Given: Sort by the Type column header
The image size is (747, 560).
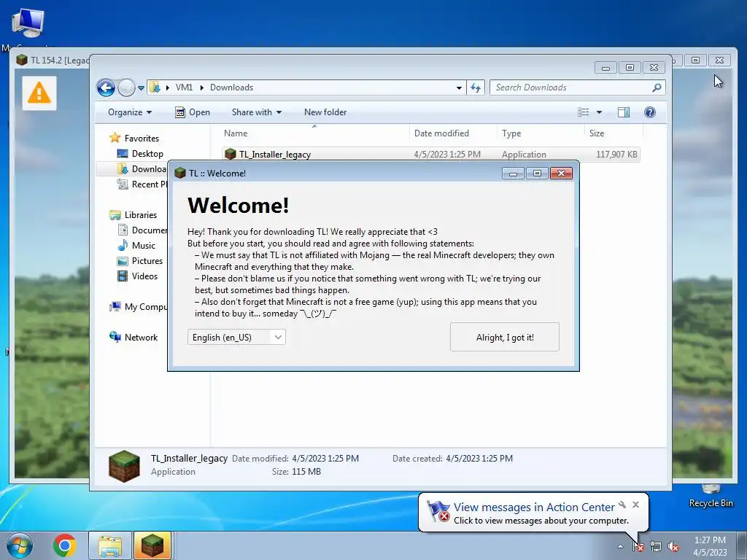Looking at the screenshot, I should [541, 133].
